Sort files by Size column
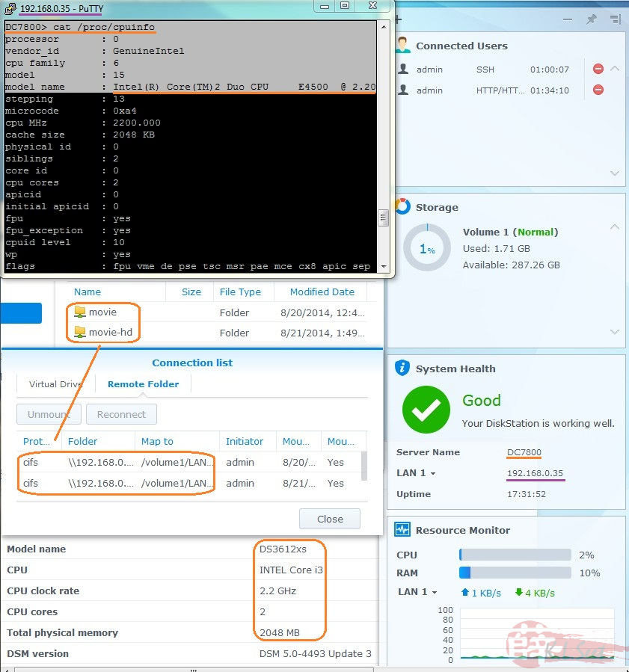The image size is (629, 672). (191, 292)
